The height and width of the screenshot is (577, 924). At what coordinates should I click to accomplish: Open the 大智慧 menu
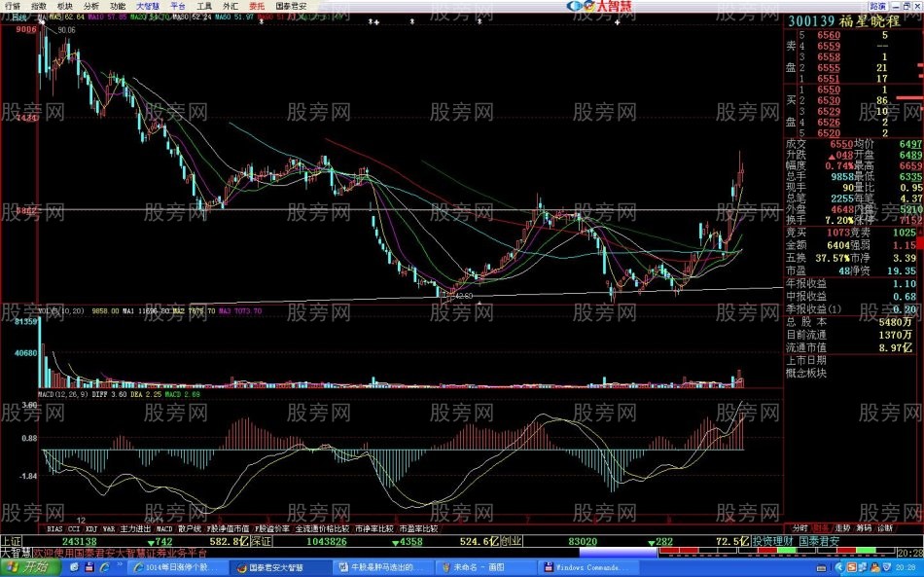coord(148,6)
